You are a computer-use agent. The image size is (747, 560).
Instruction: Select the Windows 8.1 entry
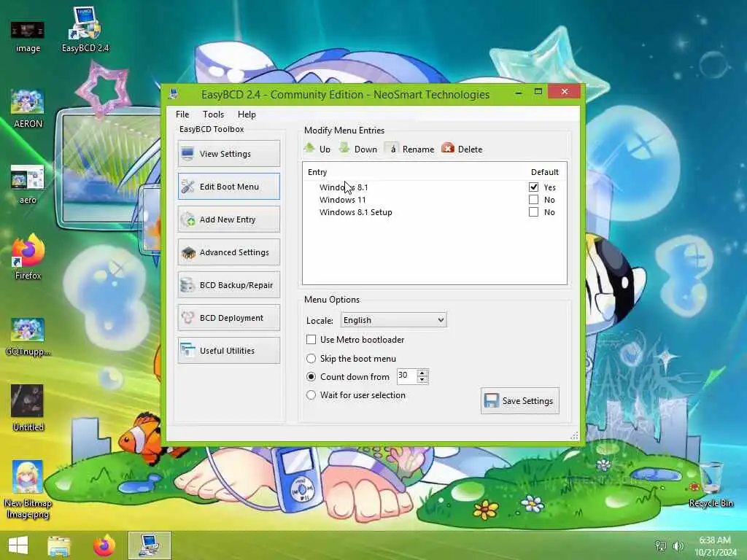click(344, 187)
